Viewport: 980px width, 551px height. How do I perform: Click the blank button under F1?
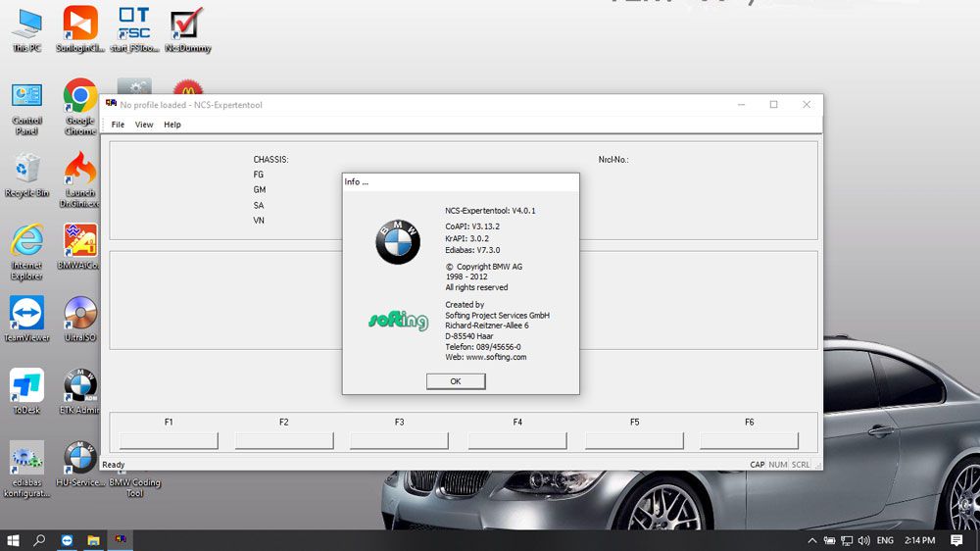tap(169, 440)
